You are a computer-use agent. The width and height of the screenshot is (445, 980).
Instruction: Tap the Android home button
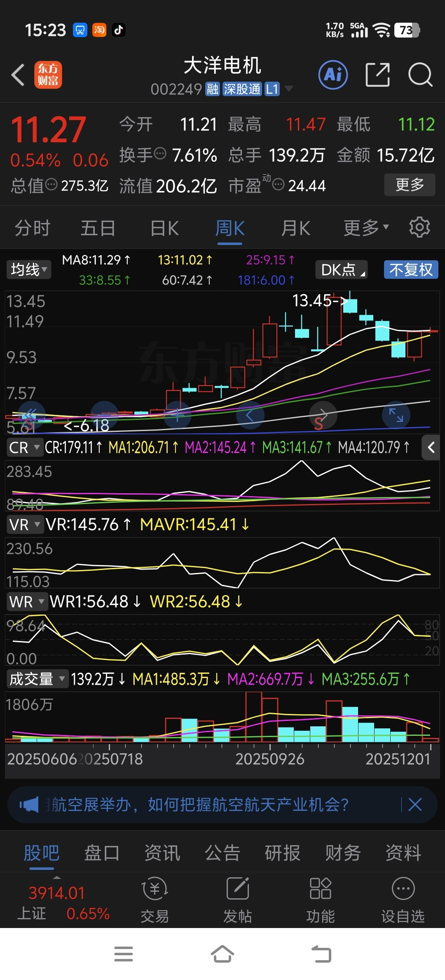point(222,954)
